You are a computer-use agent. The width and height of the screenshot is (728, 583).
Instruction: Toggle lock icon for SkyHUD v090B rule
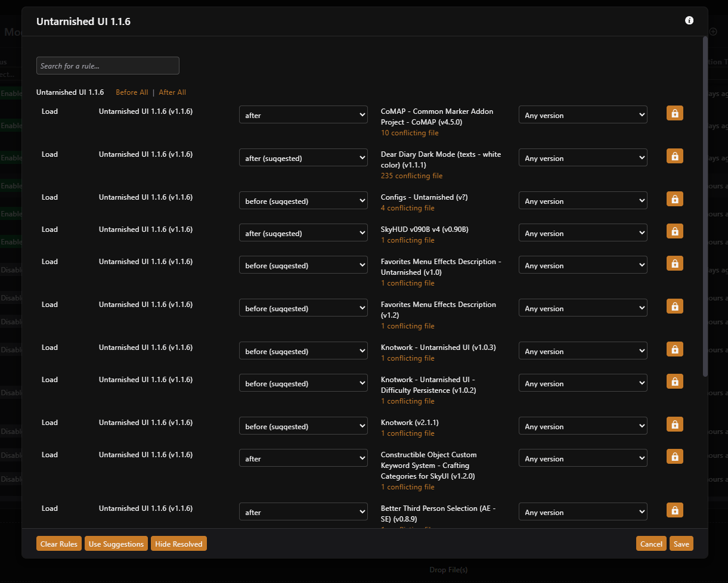click(x=675, y=231)
